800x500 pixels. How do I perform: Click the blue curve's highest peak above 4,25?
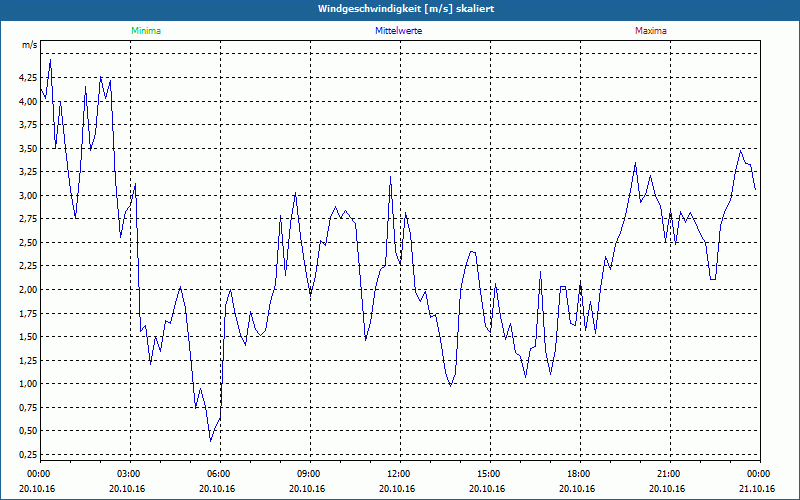(x=50, y=60)
